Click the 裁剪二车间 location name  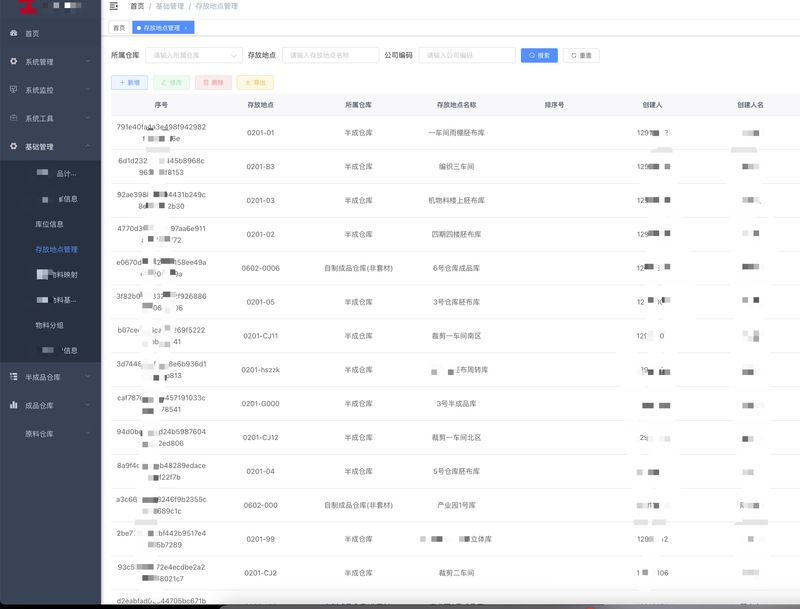pyautogui.click(x=457, y=573)
